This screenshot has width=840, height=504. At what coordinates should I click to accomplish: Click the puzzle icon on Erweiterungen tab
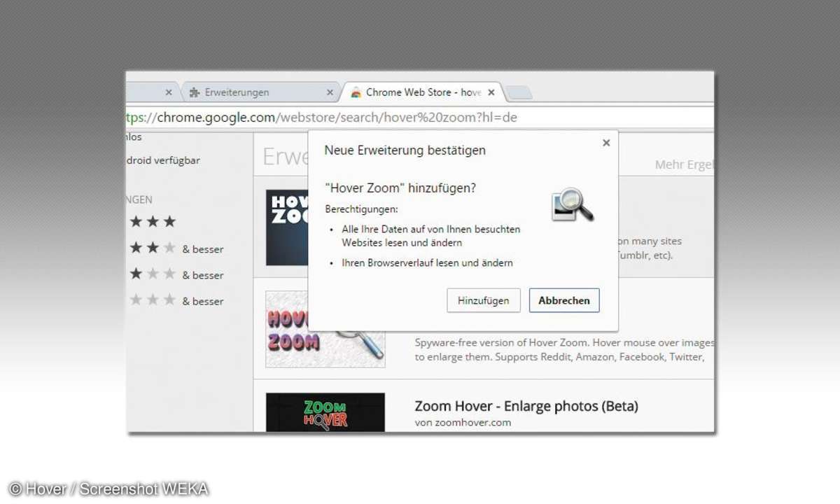coord(195,92)
